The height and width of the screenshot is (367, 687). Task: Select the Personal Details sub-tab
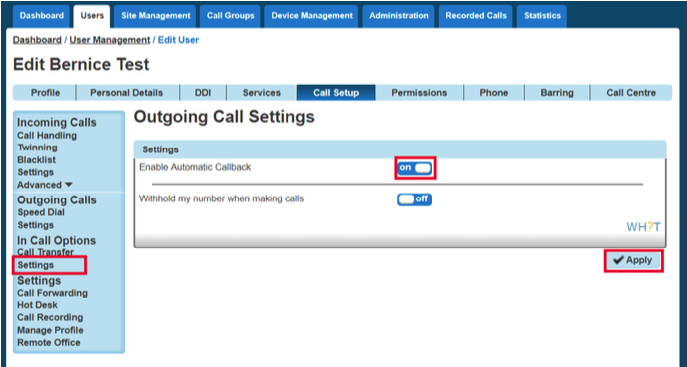point(127,93)
